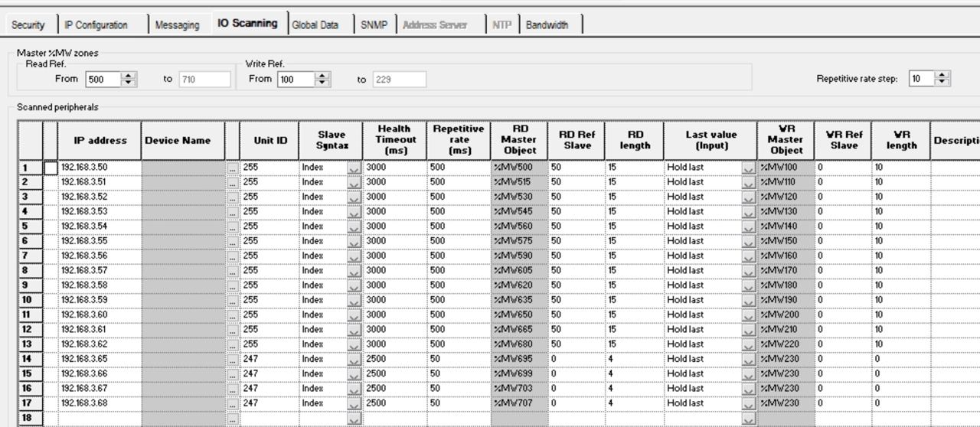
Task: Expand Last value dropdown in row 2
Action: (748, 182)
